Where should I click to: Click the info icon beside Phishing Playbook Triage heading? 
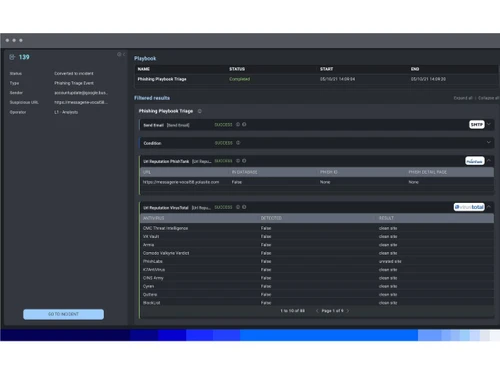tap(200, 111)
